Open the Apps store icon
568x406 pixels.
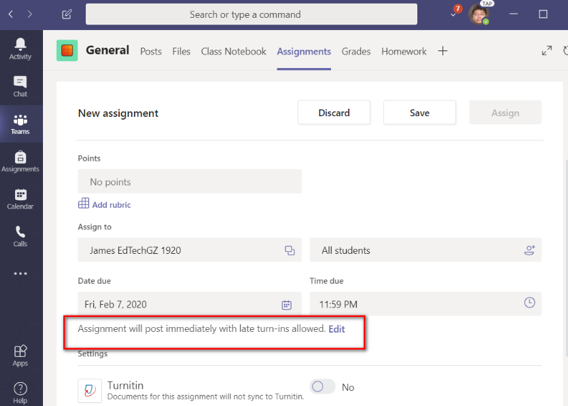[20, 356]
